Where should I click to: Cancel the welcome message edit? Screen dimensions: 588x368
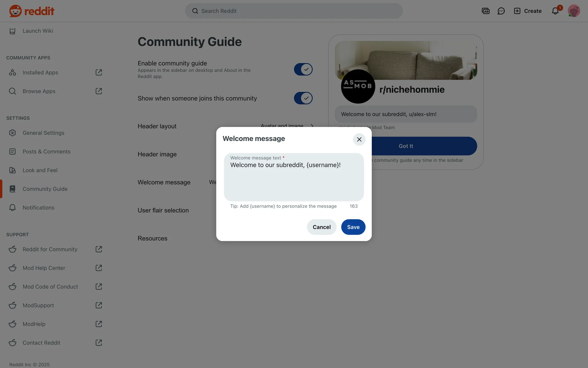tap(322, 227)
